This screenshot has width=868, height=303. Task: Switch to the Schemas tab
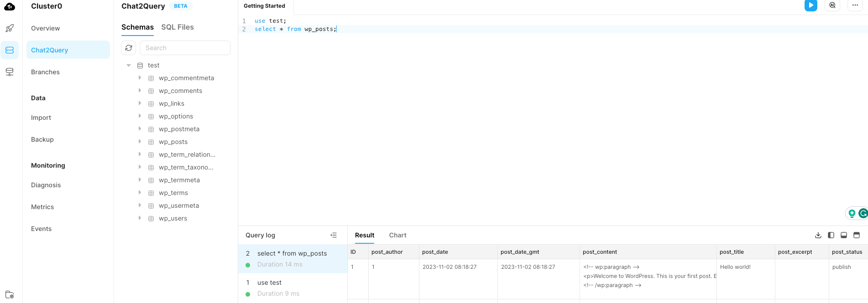coord(137,27)
